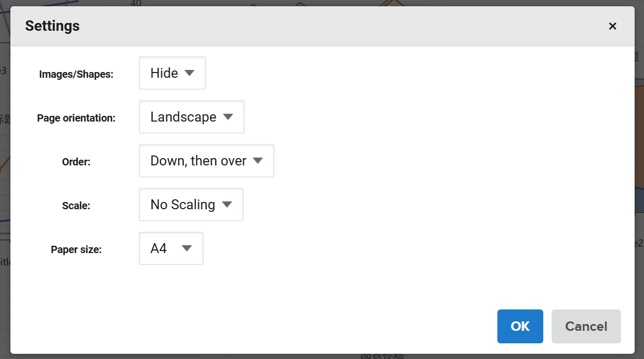Expand the Order combo box
Viewport: 644px width, 359px height.
(x=206, y=161)
